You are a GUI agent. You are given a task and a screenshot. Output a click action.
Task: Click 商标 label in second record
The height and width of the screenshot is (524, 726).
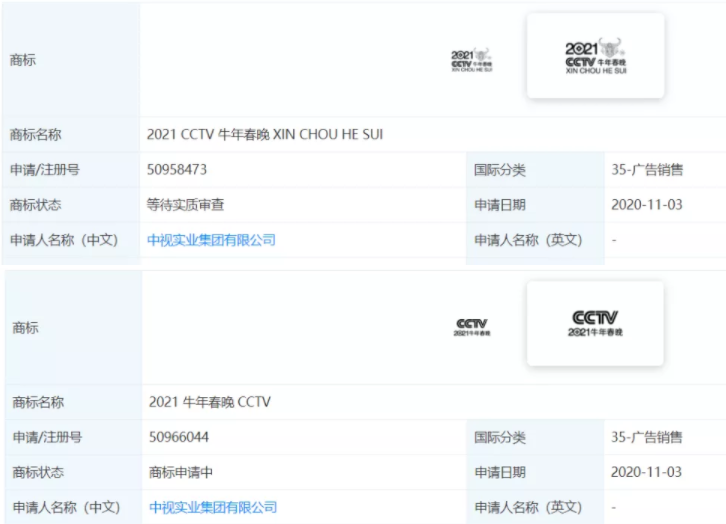pos(25,328)
